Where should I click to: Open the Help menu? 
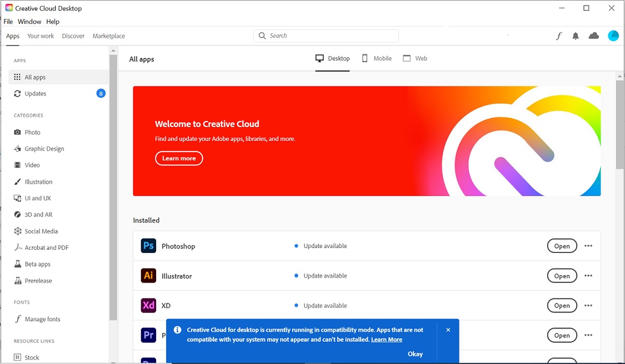[x=53, y=22]
